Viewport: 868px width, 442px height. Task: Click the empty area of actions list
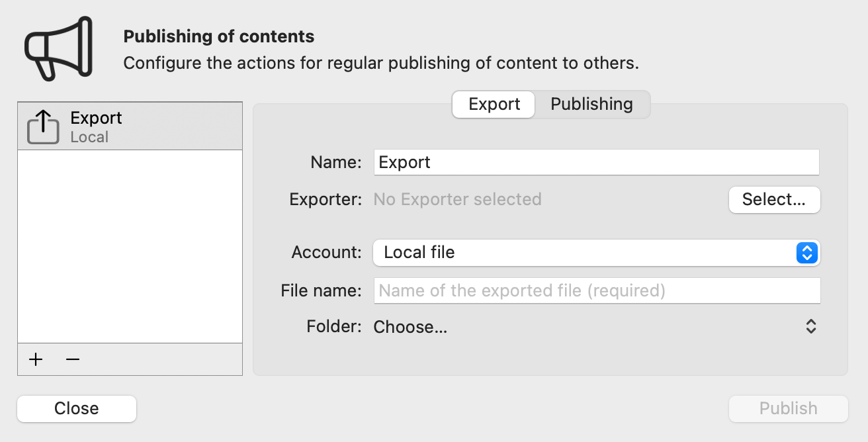[x=130, y=245]
